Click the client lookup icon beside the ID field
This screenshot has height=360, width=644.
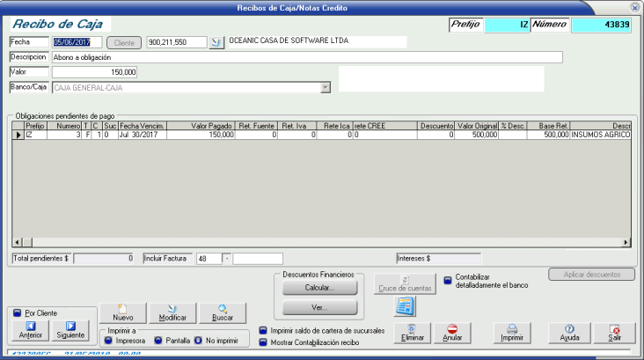[216, 41]
